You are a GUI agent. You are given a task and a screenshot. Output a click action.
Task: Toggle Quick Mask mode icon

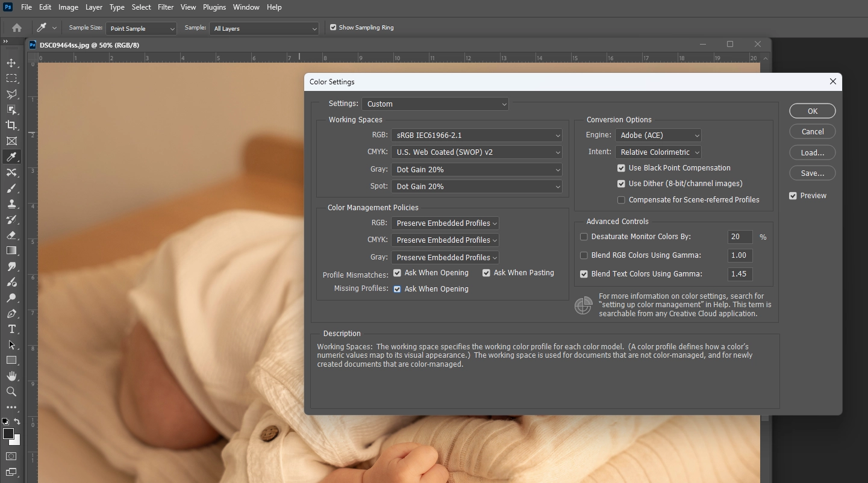pos(11,457)
